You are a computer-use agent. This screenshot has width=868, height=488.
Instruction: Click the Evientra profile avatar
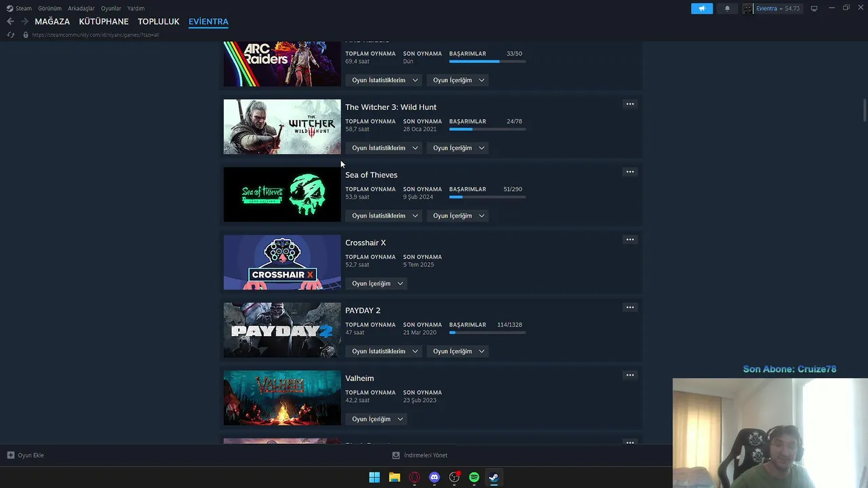748,8
